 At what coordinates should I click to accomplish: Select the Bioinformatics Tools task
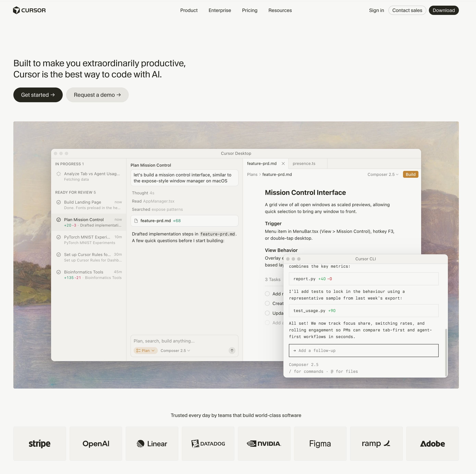(x=89, y=275)
